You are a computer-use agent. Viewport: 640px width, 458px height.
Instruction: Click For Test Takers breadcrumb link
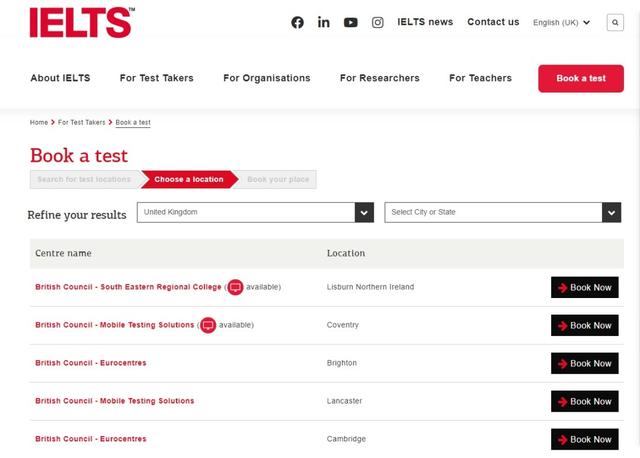point(82,122)
